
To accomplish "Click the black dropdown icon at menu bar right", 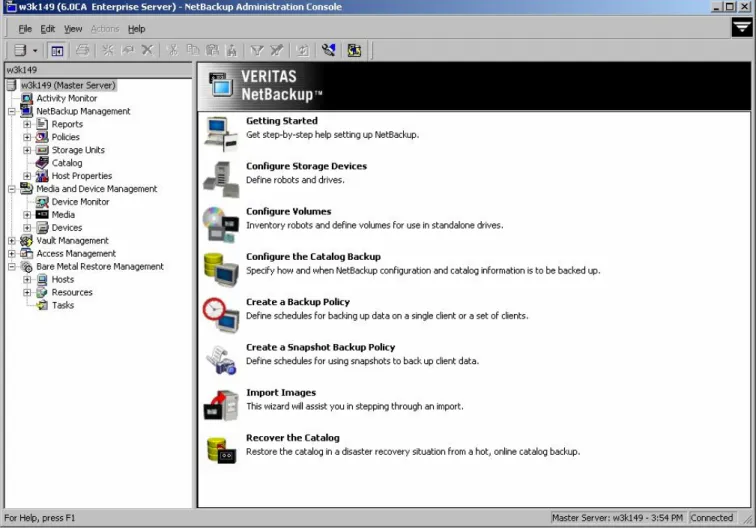I will pyautogui.click(x=742, y=27).
